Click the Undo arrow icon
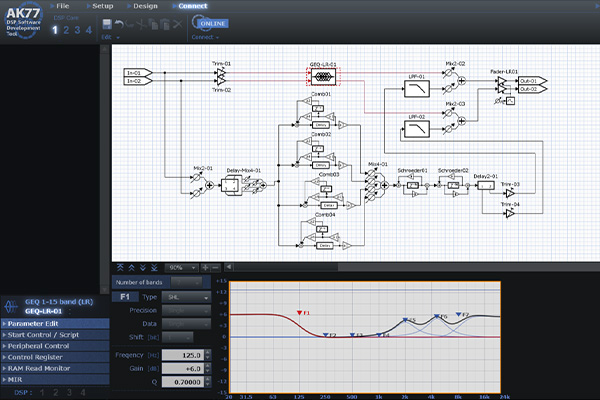Screen dimensions: 600x400 tap(119, 22)
